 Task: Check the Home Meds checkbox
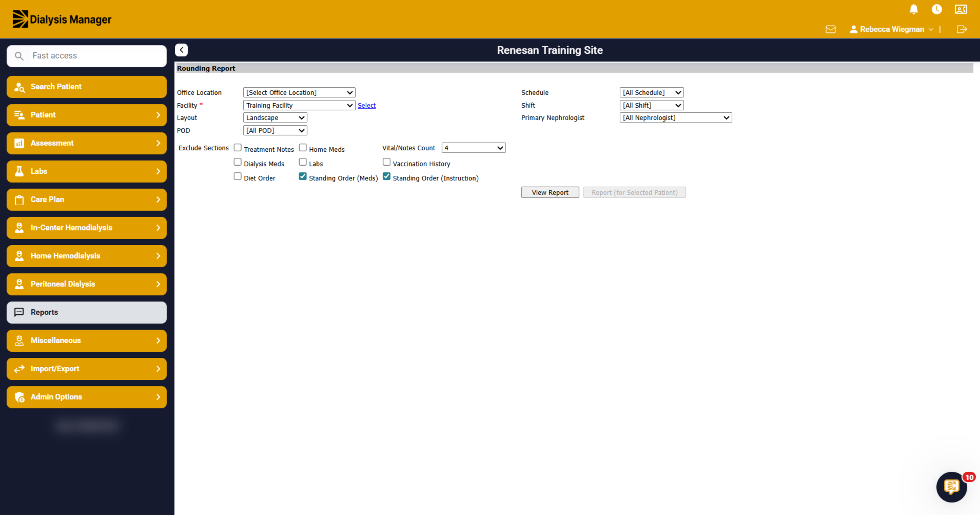(303, 148)
